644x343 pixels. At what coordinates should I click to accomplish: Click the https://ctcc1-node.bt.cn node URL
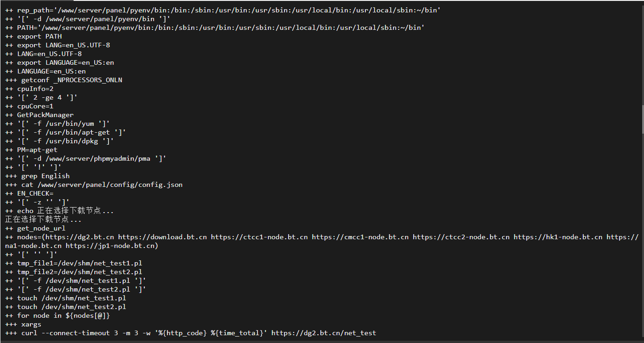click(259, 237)
